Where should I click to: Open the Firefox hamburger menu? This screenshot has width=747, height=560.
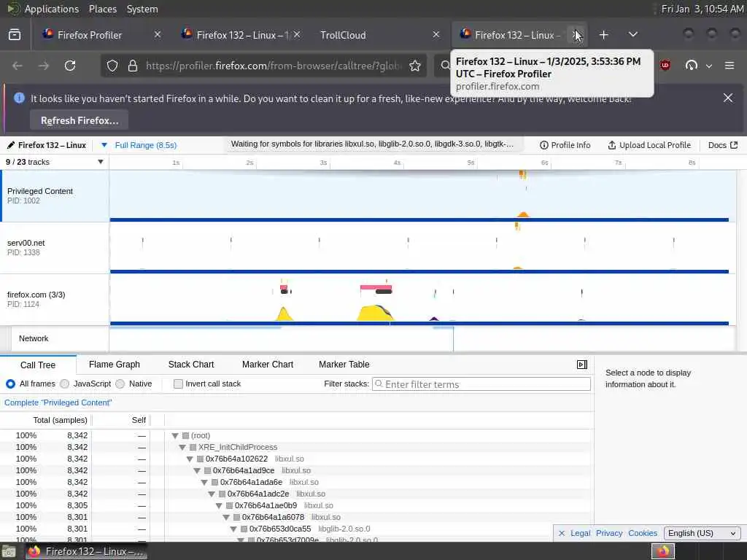pyautogui.click(x=729, y=65)
